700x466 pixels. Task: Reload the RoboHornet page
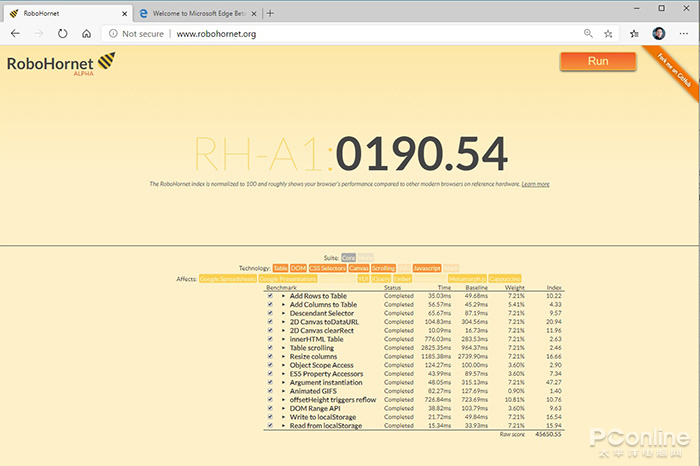(62, 33)
